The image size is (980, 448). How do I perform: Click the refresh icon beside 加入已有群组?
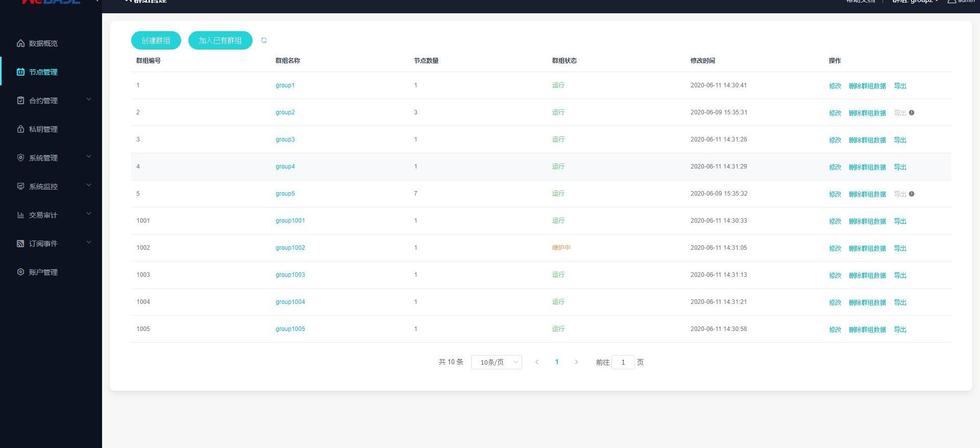pyautogui.click(x=264, y=40)
